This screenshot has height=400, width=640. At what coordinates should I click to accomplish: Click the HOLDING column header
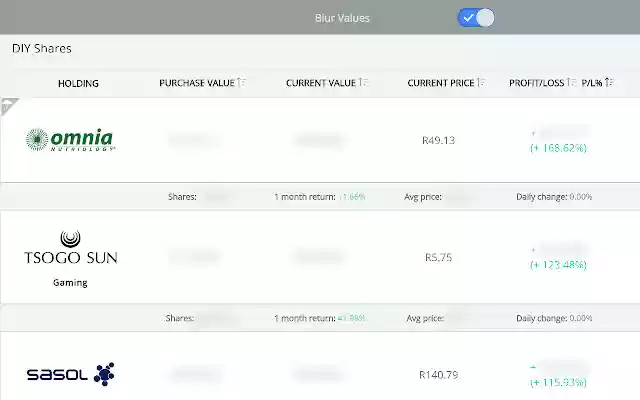[x=78, y=83]
